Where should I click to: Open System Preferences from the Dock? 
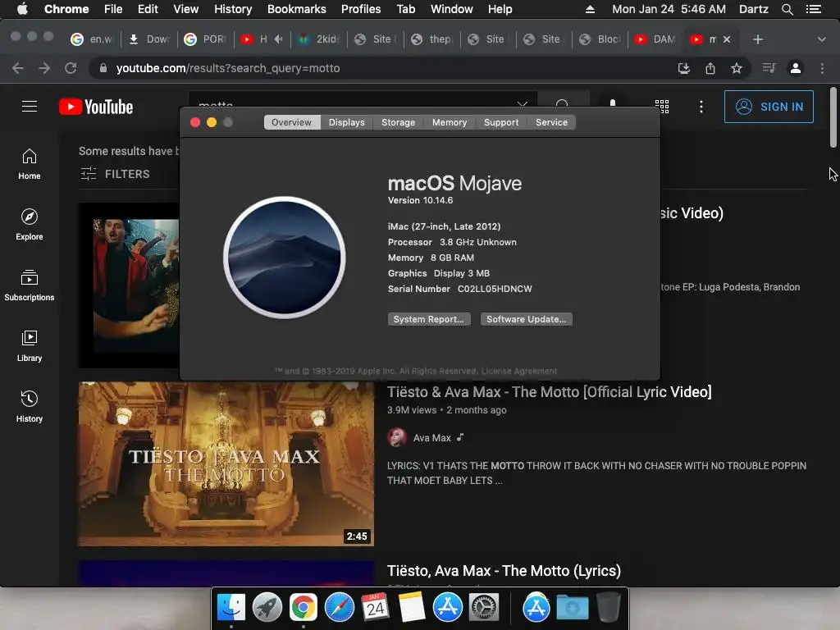click(x=484, y=608)
